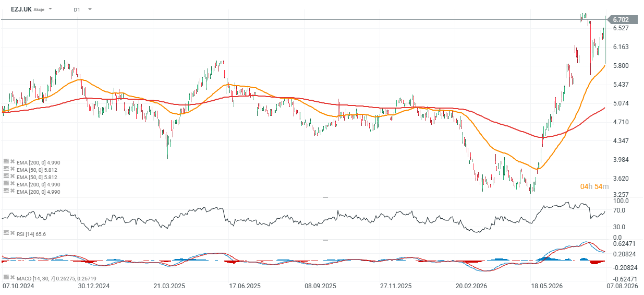
Task: Expand the D1 timeframe dropdown arrow
Action: click(x=90, y=9)
